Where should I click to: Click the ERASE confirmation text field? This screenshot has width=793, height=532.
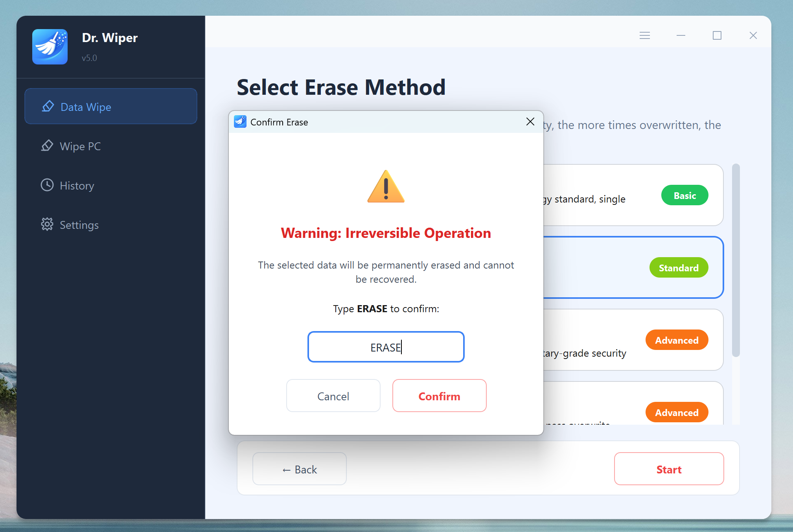point(386,347)
